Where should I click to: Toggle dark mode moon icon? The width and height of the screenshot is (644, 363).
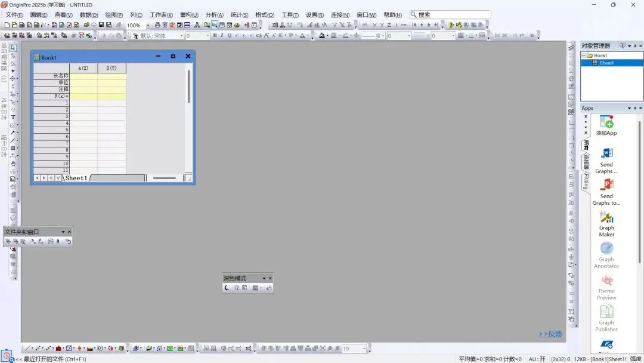pos(227,288)
